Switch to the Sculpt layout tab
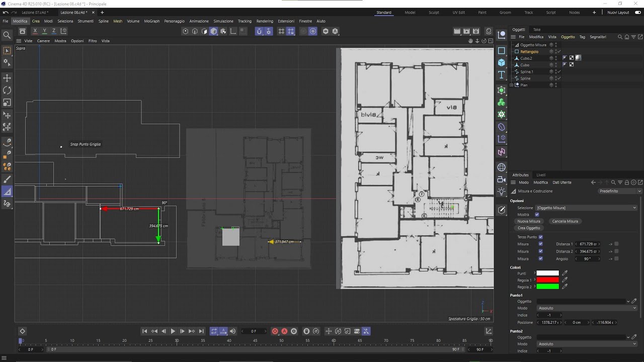The image size is (644, 362). pos(434,13)
